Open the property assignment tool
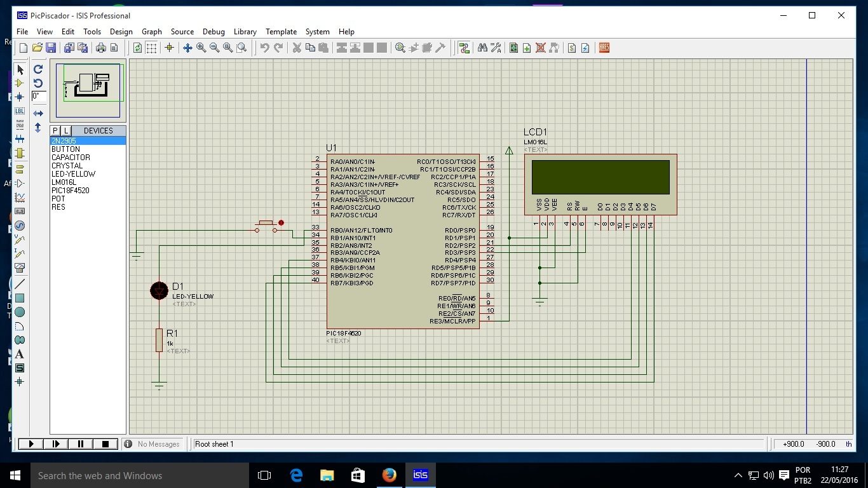This screenshot has height=488, width=868. tap(496, 48)
